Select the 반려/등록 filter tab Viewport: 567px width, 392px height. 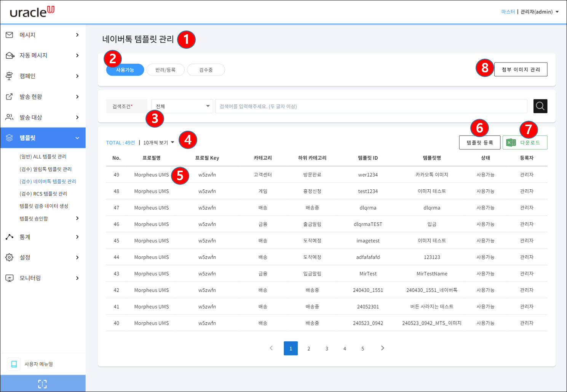coord(166,70)
